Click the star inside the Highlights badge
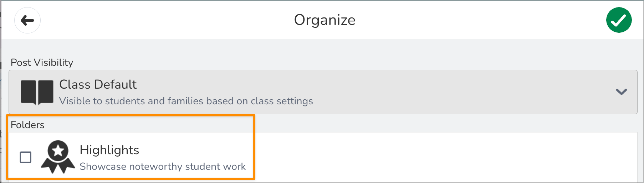This screenshot has width=644, height=183. (58, 151)
